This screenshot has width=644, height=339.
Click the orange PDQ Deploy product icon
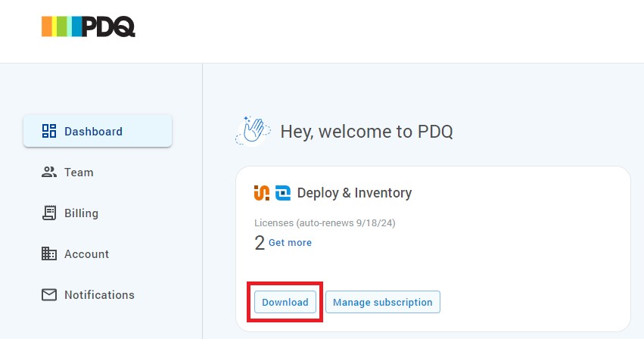[261, 193]
